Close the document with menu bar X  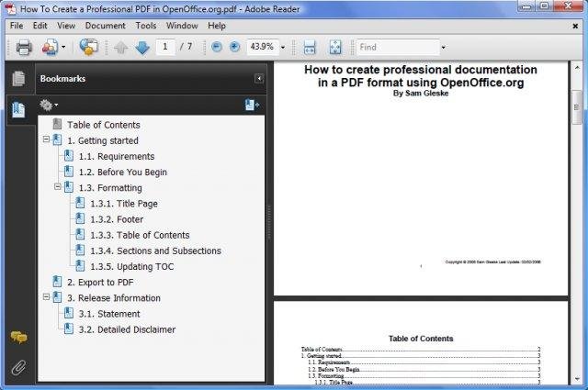coord(575,26)
